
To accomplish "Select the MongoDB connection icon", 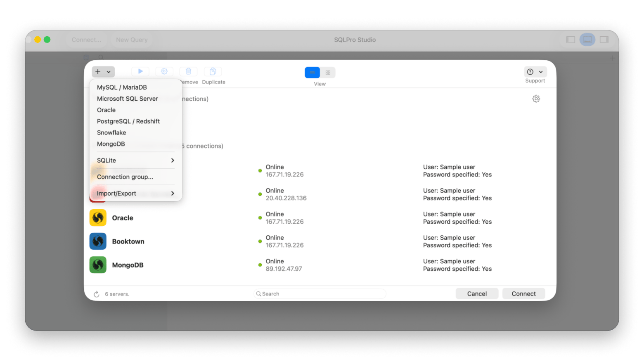I will (98, 265).
